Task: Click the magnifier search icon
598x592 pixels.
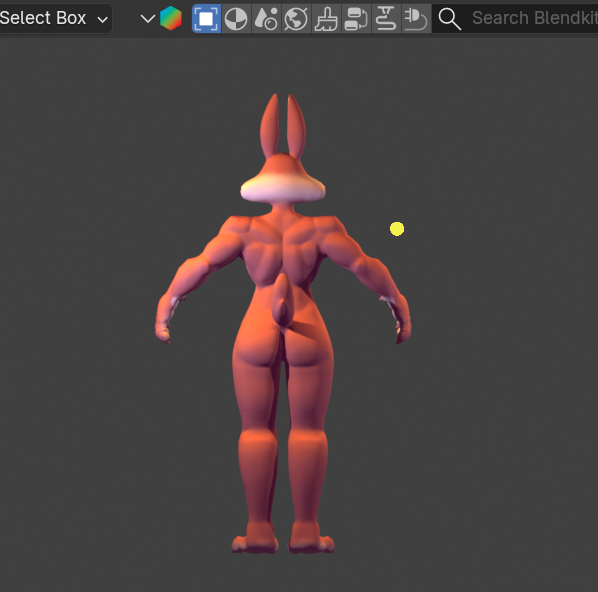Action: pyautogui.click(x=449, y=19)
